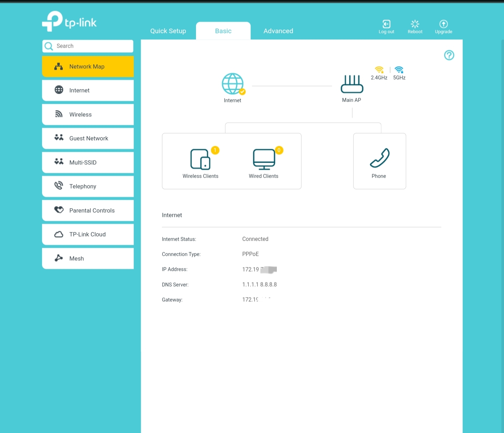The width and height of the screenshot is (504, 433).
Task: Click the Reboot icon
Action: (x=415, y=24)
